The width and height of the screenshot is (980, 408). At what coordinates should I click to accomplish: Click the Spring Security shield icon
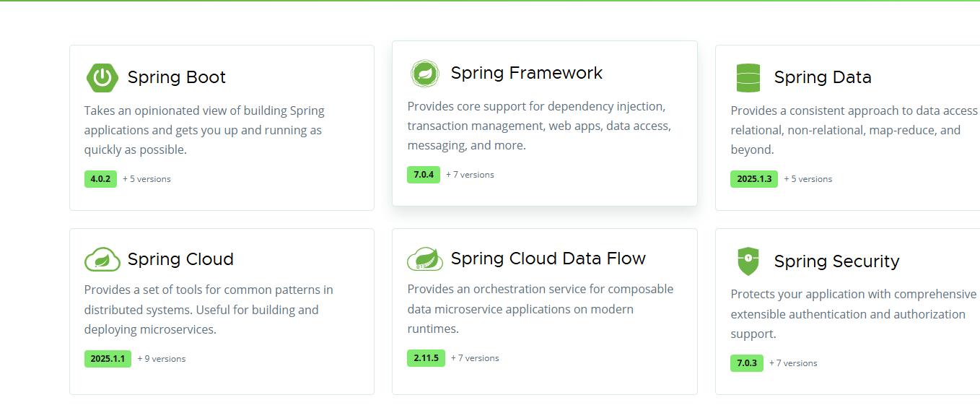click(x=748, y=261)
